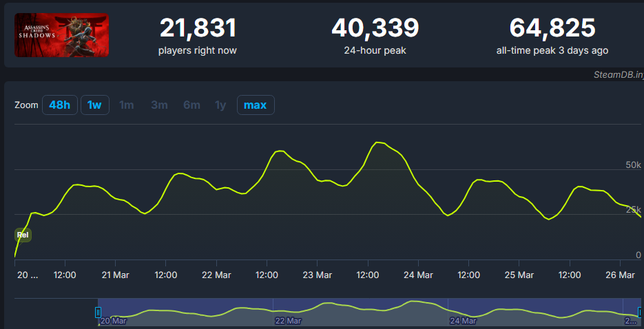644x329 pixels.
Task: Click the 20 Mar label in navigator
Action: point(114,321)
